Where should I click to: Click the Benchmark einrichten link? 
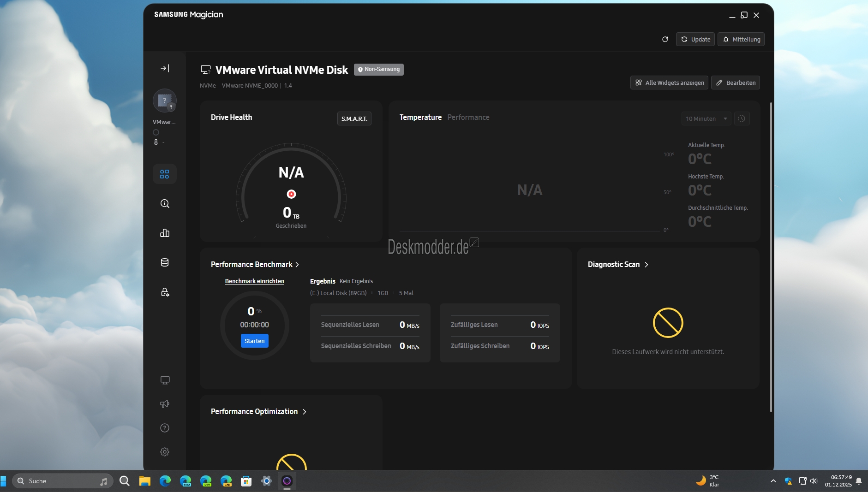tap(255, 281)
